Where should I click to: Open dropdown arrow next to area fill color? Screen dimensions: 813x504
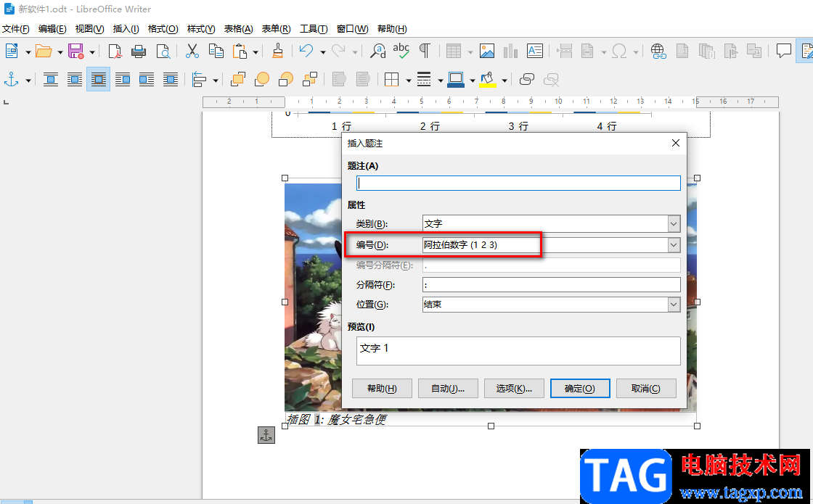504,80
